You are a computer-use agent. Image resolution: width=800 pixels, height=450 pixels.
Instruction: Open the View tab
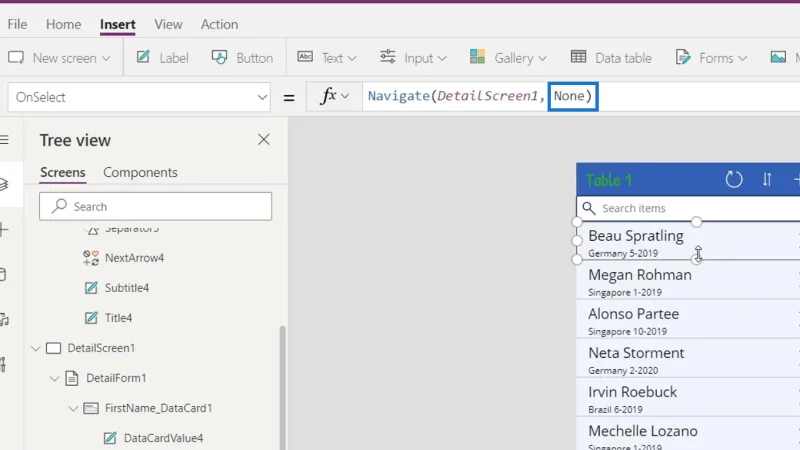(x=168, y=24)
